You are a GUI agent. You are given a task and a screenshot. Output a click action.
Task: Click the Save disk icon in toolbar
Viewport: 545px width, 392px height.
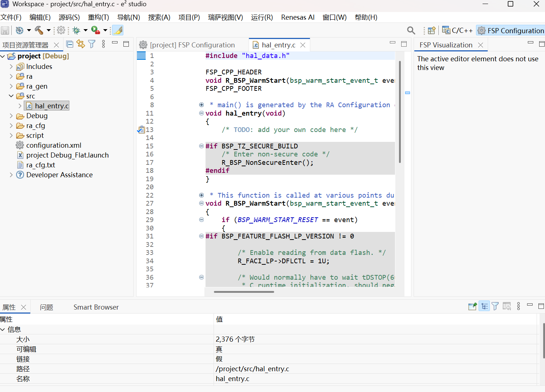pos(5,31)
